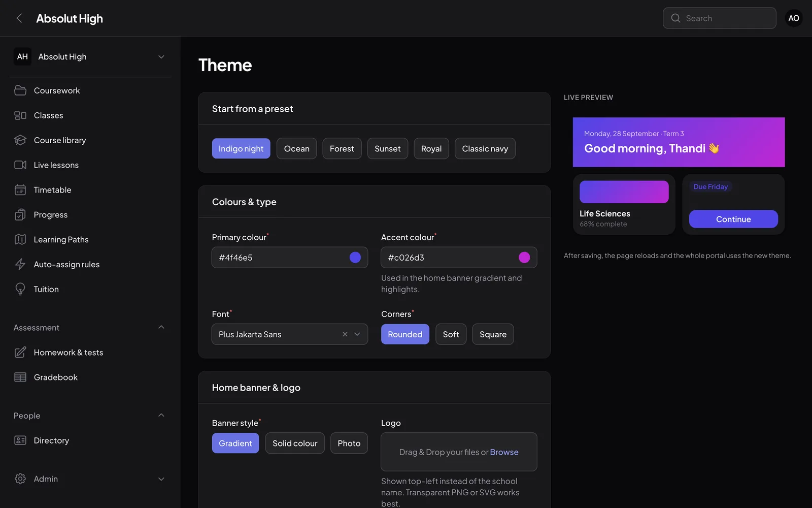Open Live lessons camera icon

pos(20,165)
